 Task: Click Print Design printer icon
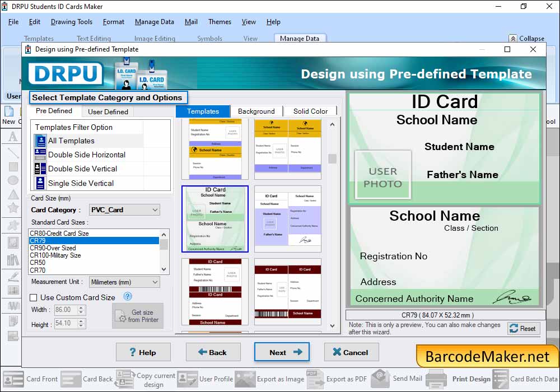(x=436, y=379)
